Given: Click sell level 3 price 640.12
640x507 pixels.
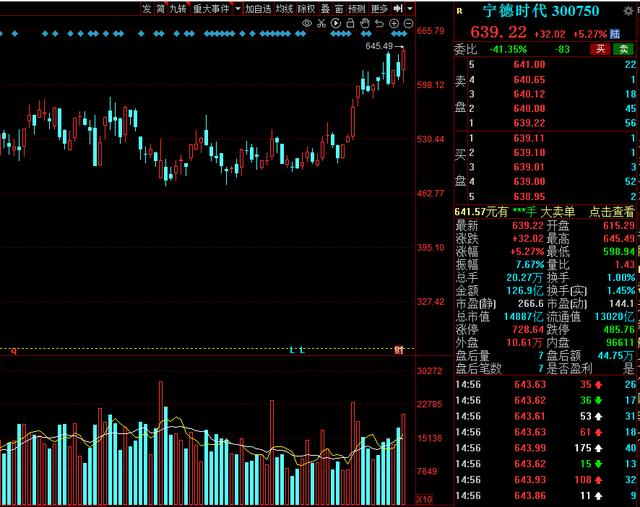Looking at the screenshot, I should 529,94.
